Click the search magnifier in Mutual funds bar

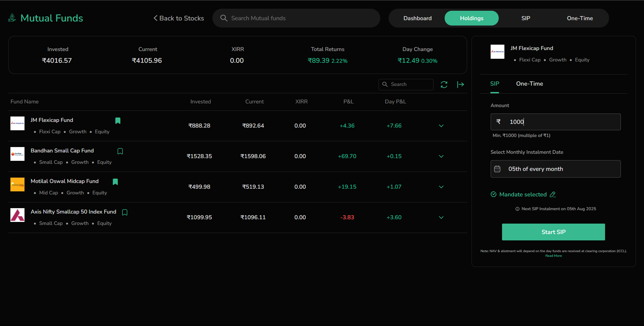pos(224,18)
